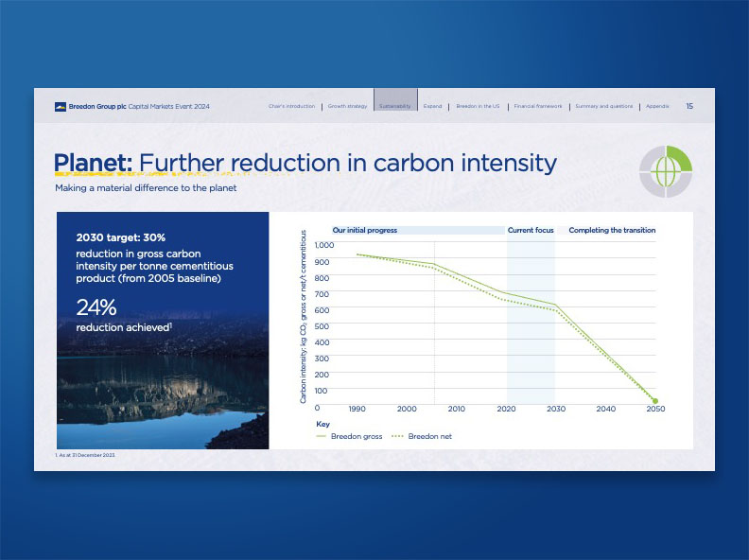Screen dimensions: 749x560
Task: Click the 'Our initial progress' chart band
Action: tap(418, 230)
